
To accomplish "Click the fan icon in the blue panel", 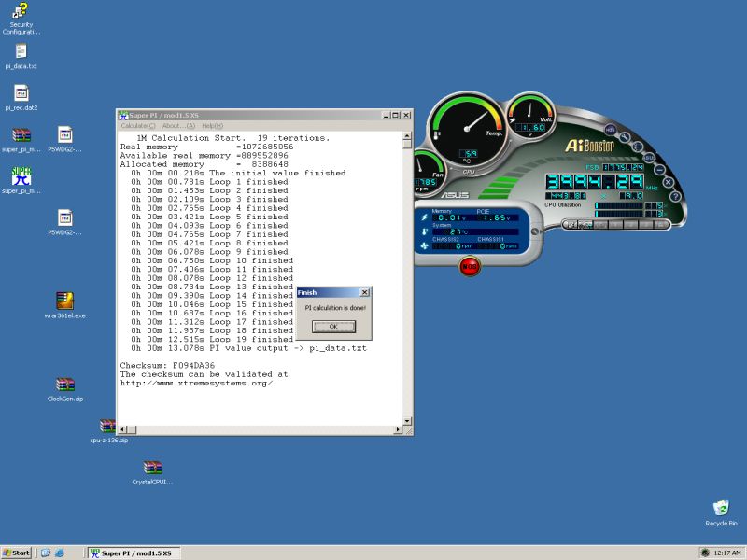I will click(424, 246).
